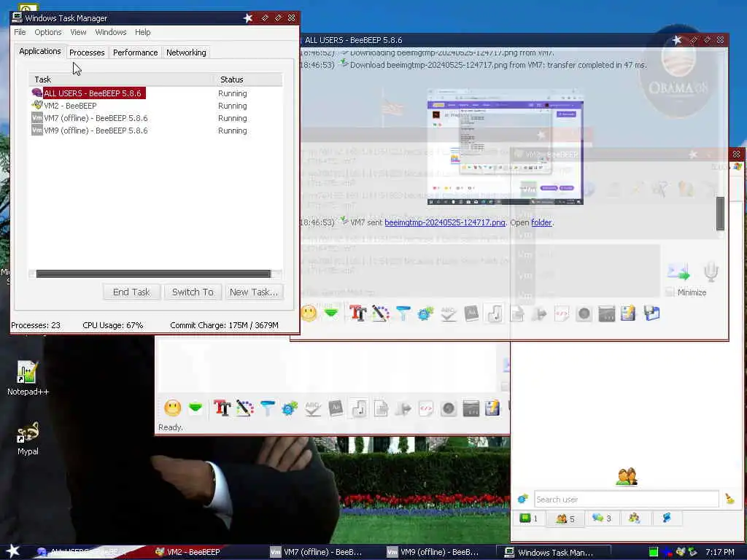The height and width of the screenshot is (560, 747).
Task: Click the Status column header
Action: point(248,79)
